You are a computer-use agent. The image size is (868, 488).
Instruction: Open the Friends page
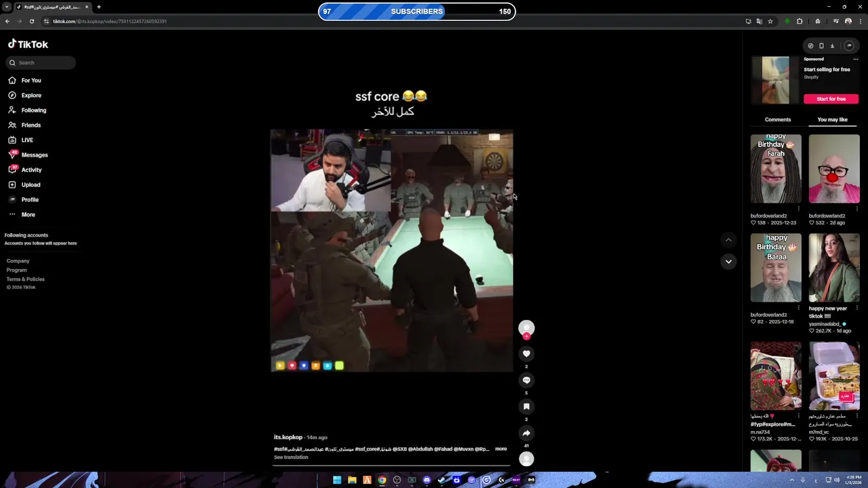[24, 125]
